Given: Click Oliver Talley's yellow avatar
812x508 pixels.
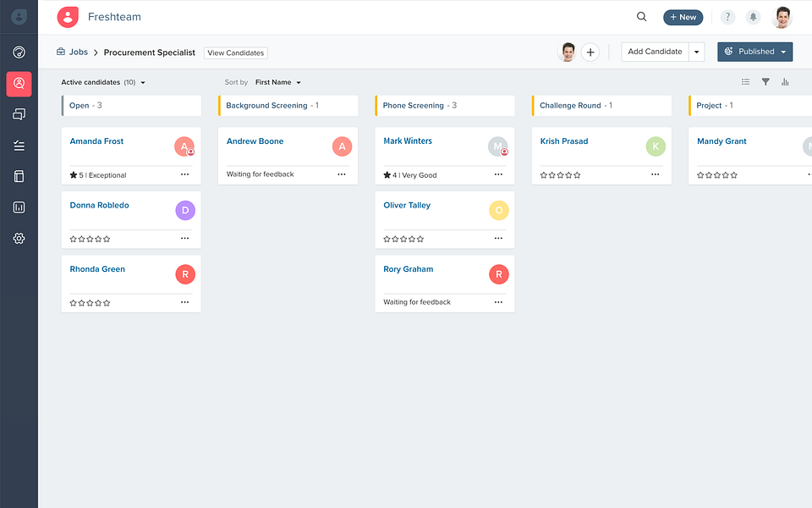Looking at the screenshot, I should 499,211.
